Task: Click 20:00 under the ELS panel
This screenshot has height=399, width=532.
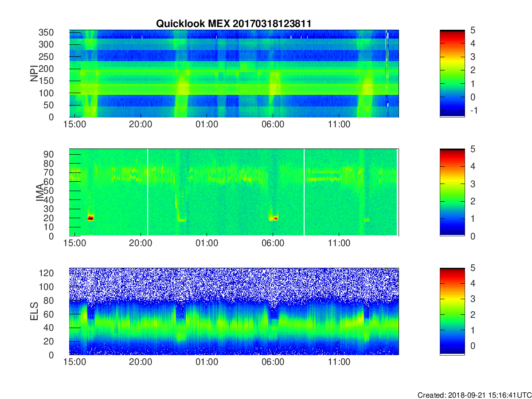Action: point(141,362)
